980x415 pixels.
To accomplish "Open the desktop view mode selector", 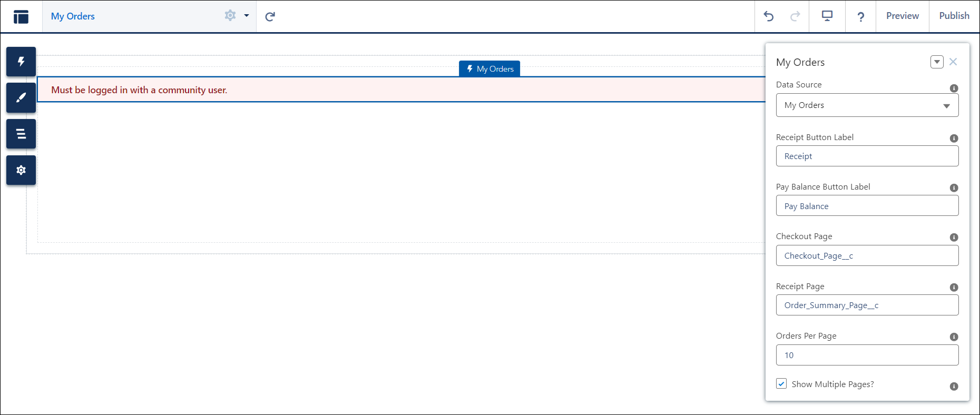I will tap(827, 16).
